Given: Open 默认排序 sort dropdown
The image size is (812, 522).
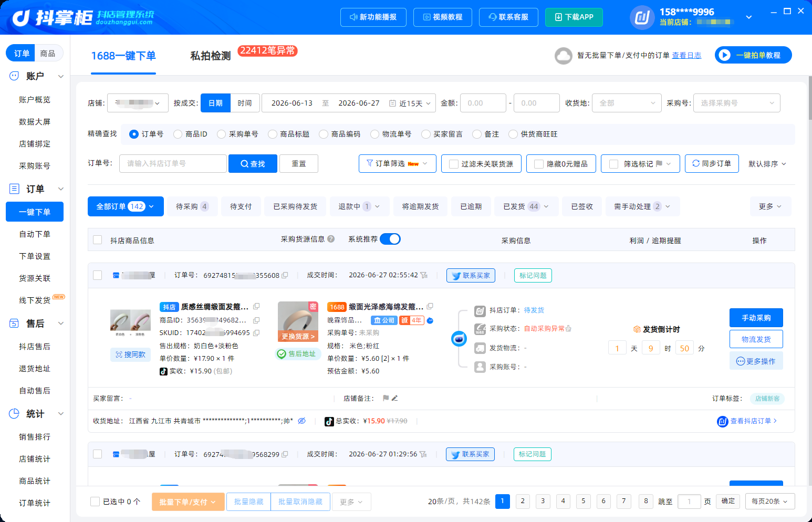Looking at the screenshot, I should point(767,164).
